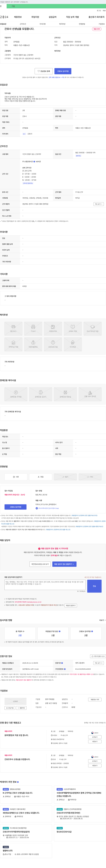
Task: Click the 로그인 link
Action: click(x=99, y=10)
